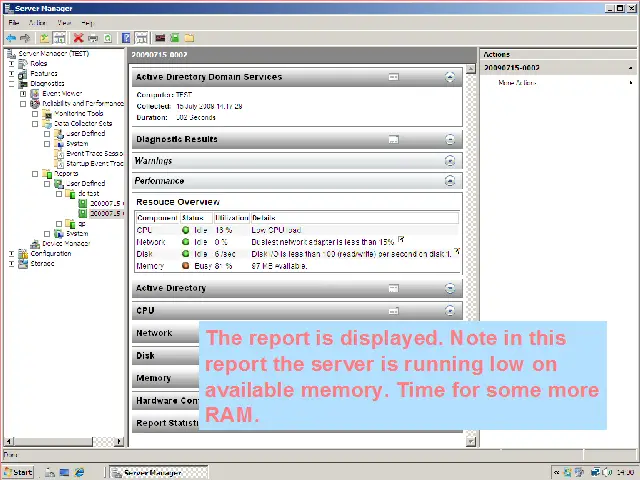Collapse the Warnings report section
640x480 pixels.
pos(450,161)
